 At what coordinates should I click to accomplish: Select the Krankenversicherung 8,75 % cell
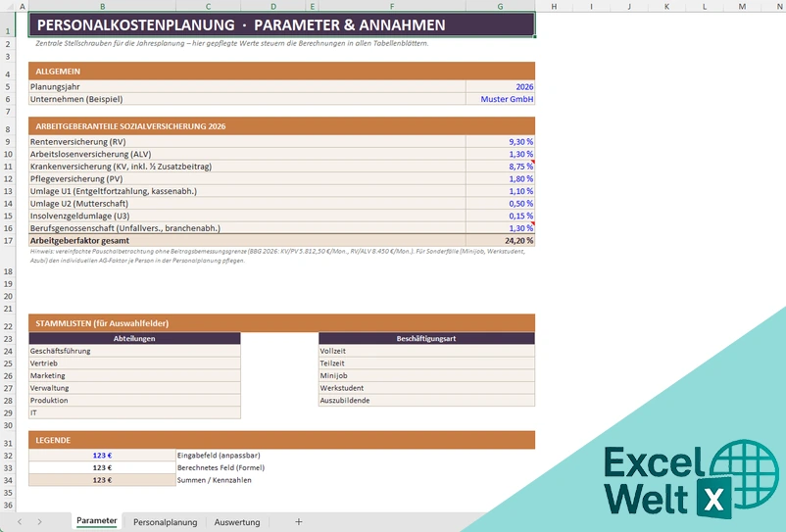[x=500, y=167]
